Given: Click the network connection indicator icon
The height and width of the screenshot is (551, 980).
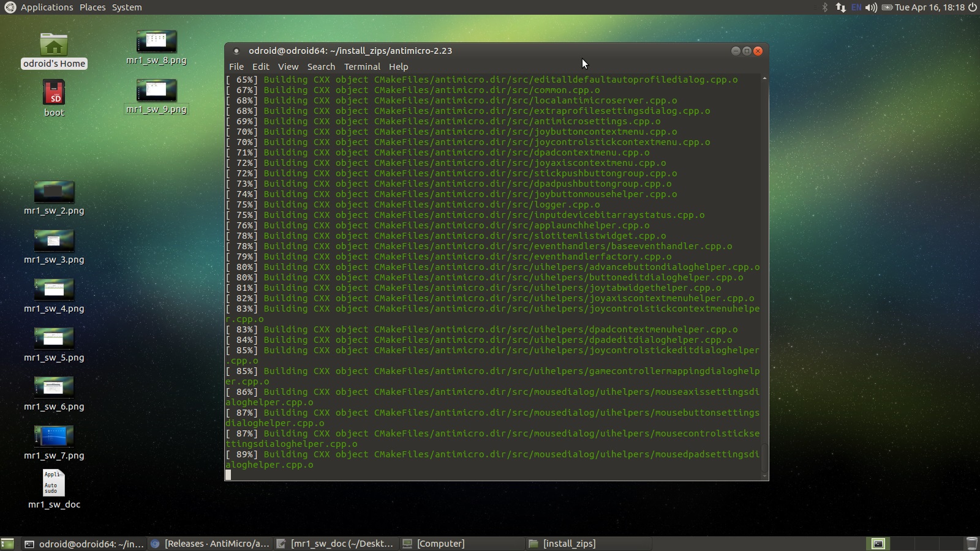Looking at the screenshot, I should coord(840,7).
